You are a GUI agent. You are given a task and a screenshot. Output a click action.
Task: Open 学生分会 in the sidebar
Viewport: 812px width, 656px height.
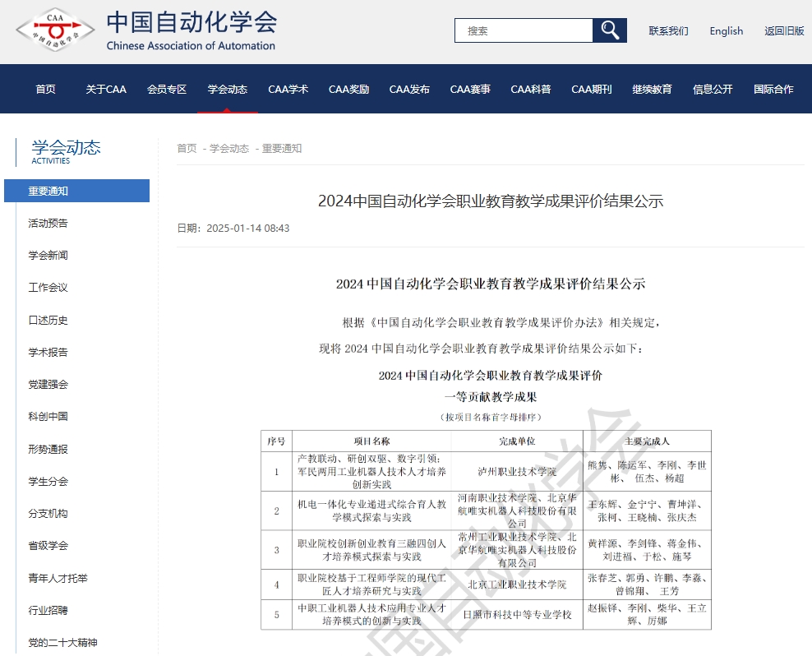[48, 482]
